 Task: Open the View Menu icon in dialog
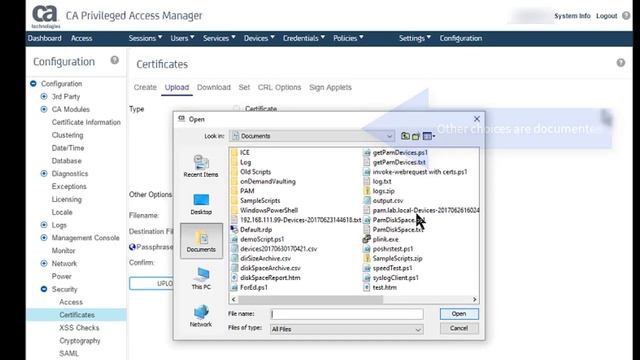[429, 136]
